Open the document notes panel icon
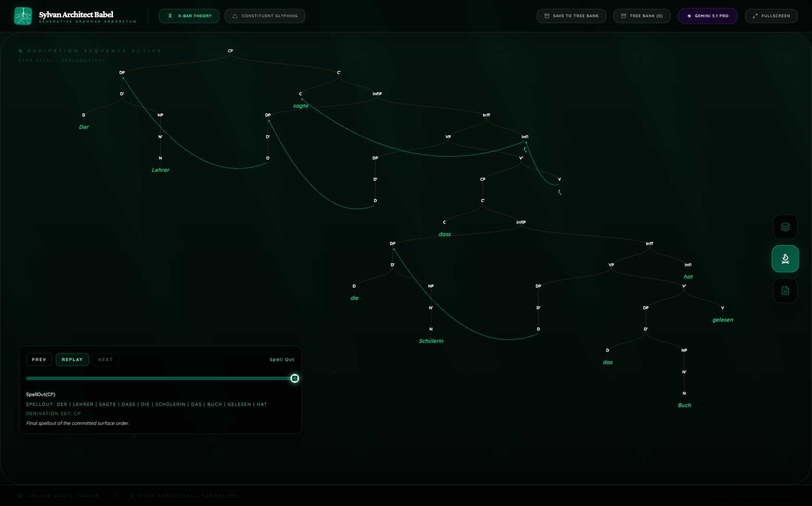The height and width of the screenshot is (506, 812). coord(785,291)
